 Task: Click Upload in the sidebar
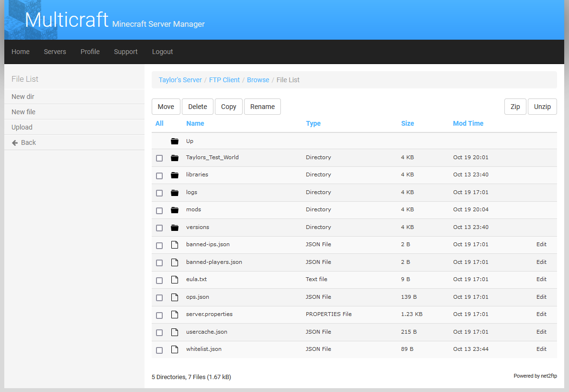[x=22, y=127]
